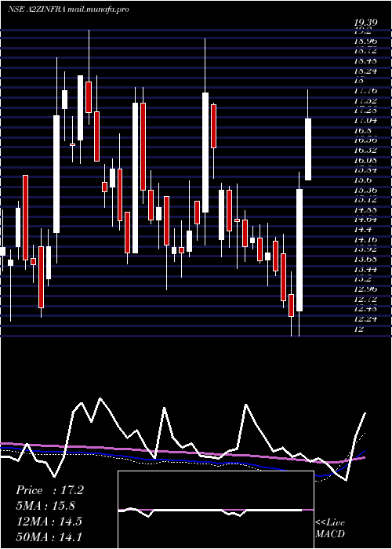The image size is (392, 549).
Task: Click the '50MA : 14.1' value
Action: 49,536
